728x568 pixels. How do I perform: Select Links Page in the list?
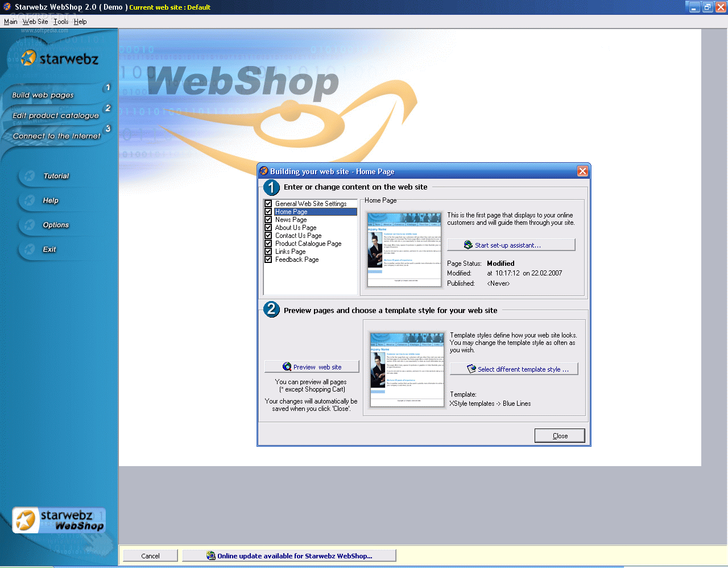pos(290,252)
